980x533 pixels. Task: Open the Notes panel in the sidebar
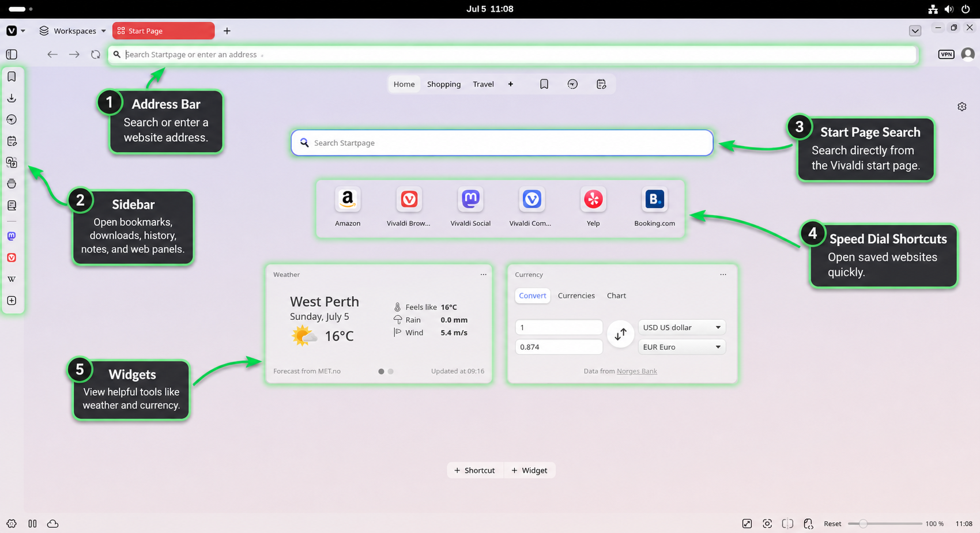[x=12, y=141]
